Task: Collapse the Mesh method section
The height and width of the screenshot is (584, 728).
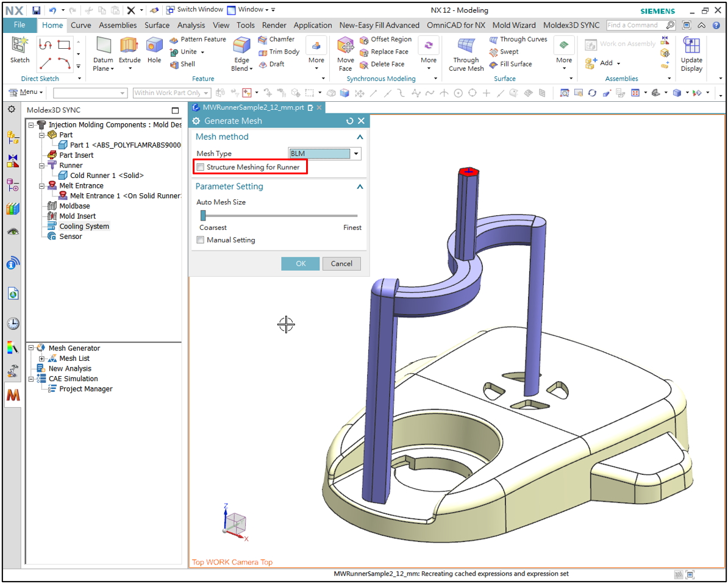Action: pos(360,137)
